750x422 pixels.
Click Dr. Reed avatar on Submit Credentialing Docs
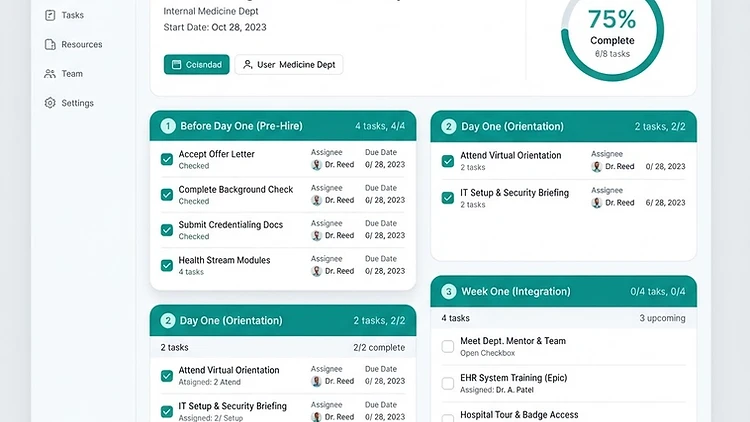coord(316,235)
